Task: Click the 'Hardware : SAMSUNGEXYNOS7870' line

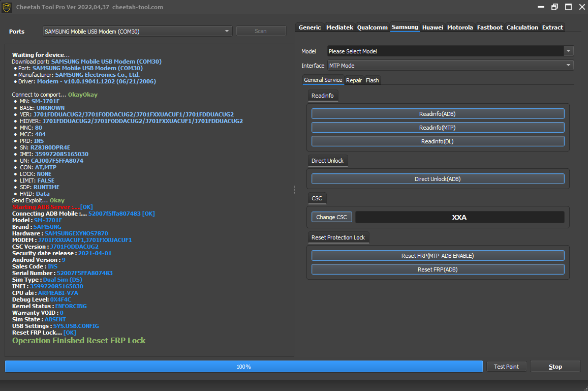Action: point(60,233)
